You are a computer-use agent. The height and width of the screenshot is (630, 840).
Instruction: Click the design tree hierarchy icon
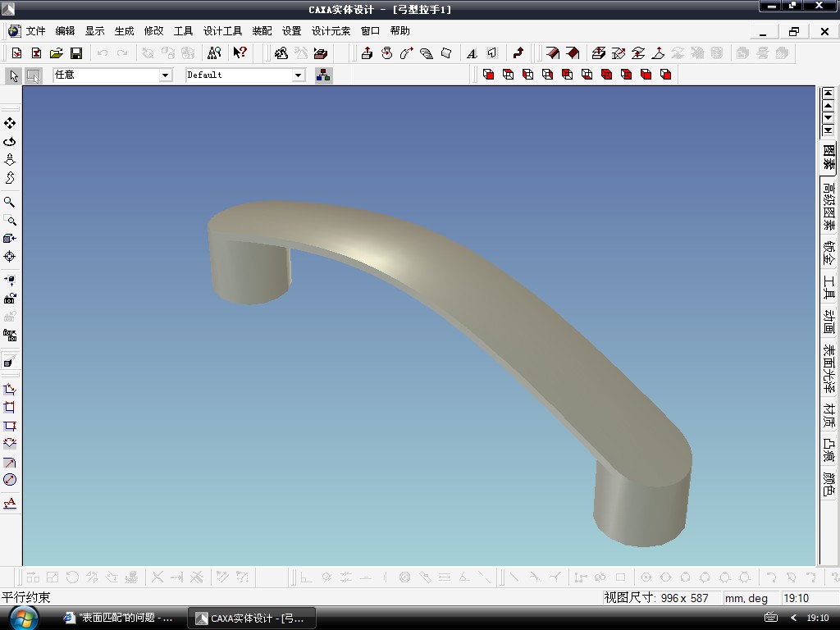pyautogui.click(x=323, y=75)
